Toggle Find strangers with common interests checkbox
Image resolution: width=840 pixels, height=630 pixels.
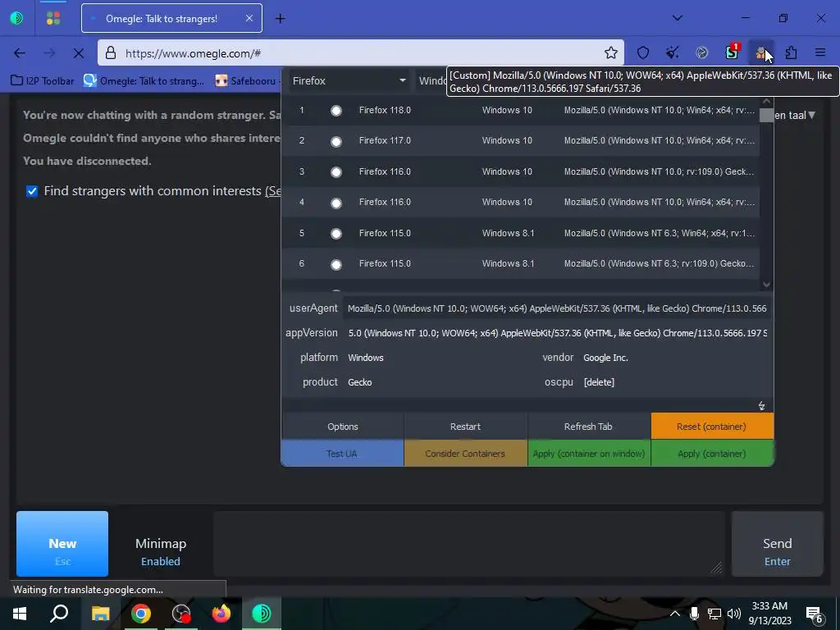32,191
